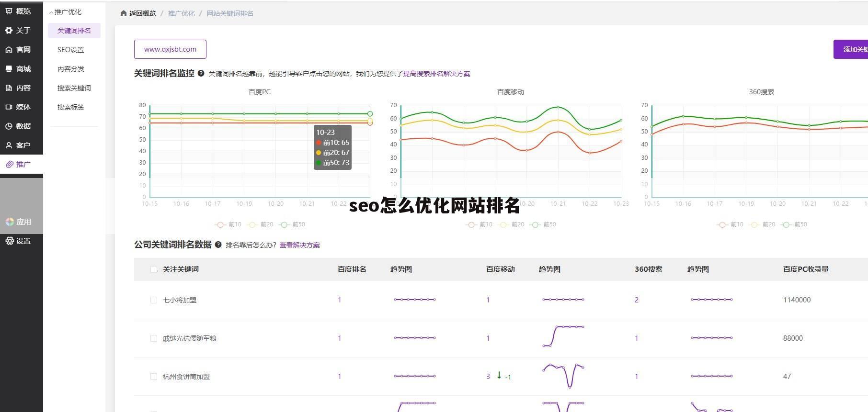868x412 pixels.
Task: Click the 返回概览 breadcrumb link
Action: coord(143,13)
